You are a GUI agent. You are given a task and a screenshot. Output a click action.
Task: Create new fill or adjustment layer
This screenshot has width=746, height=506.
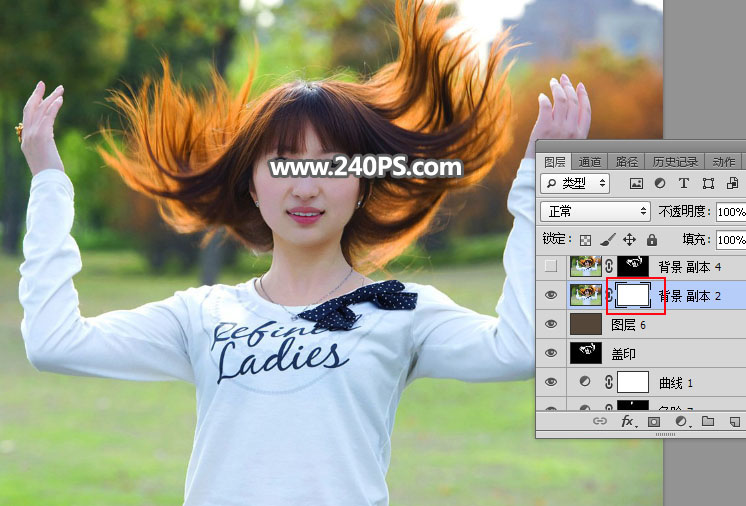682,421
